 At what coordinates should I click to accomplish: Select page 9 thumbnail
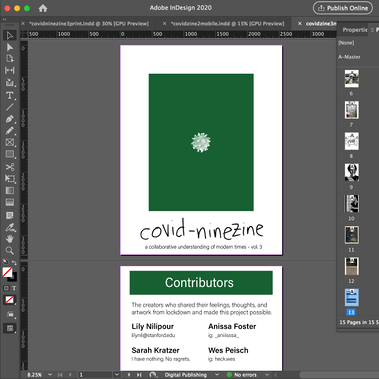point(352,172)
